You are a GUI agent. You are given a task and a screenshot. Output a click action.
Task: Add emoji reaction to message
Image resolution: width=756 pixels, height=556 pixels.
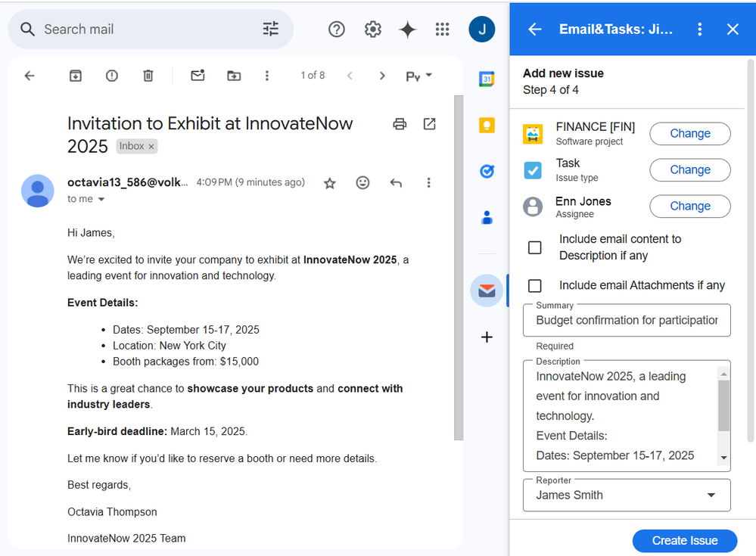[362, 182]
